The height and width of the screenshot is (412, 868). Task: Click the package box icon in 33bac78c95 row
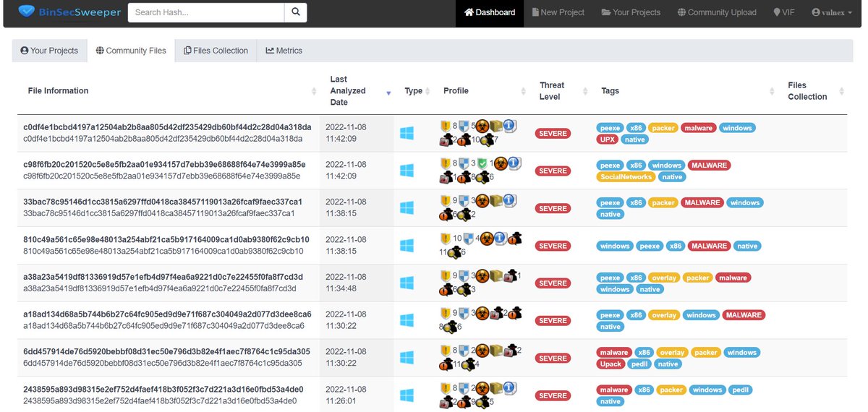point(495,201)
